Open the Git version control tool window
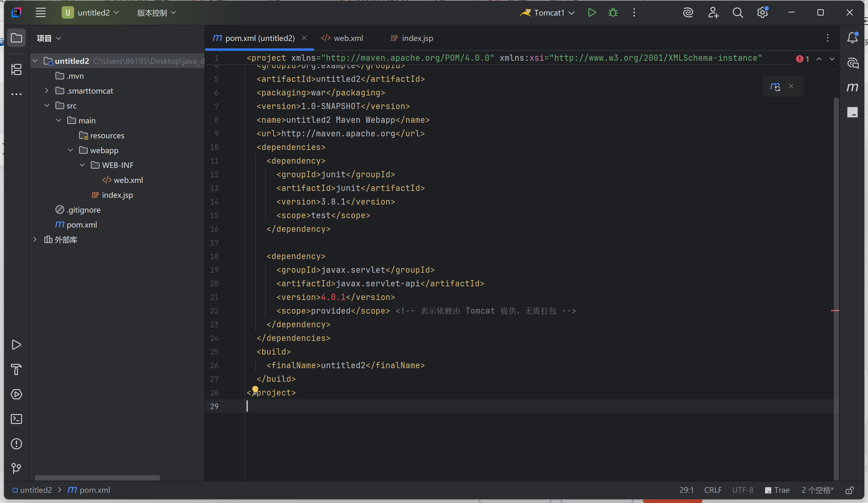868x503 pixels. [16, 468]
